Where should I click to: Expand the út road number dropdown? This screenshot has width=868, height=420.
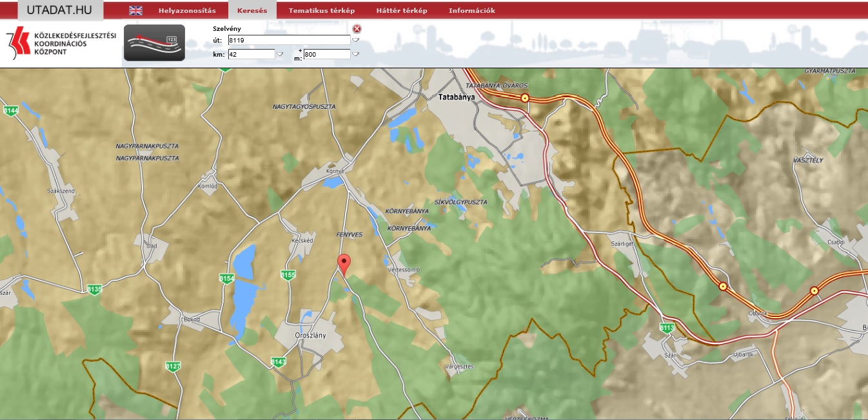point(355,41)
